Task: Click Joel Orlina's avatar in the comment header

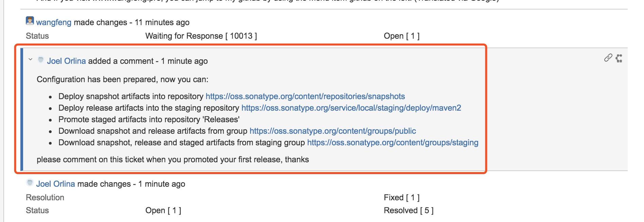Action: [41, 60]
